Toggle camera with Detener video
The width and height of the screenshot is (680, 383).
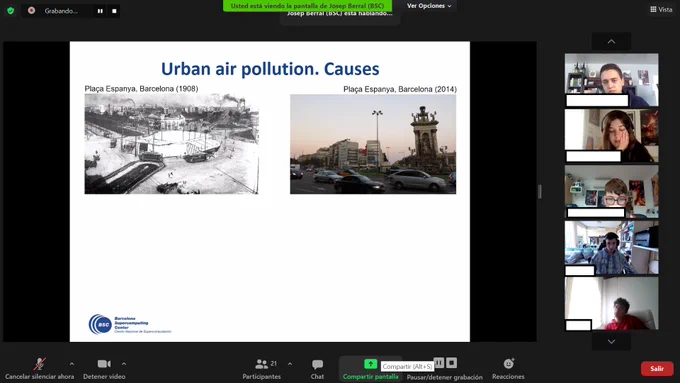[104, 368]
